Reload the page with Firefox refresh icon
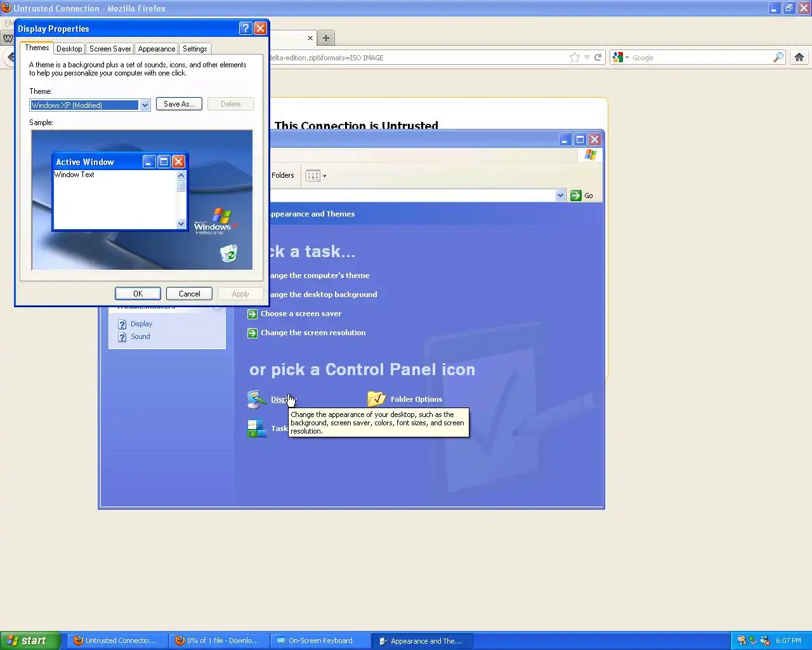This screenshot has height=650, width=812. [x=598, y=57]
